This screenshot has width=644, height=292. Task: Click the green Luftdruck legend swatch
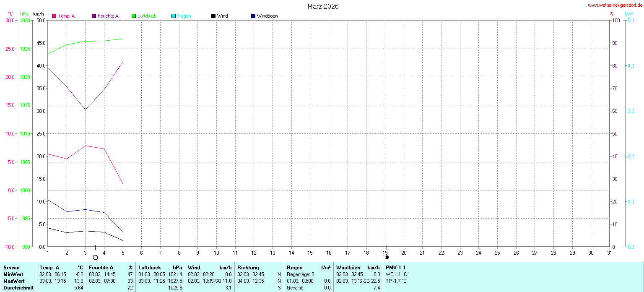[x=134, y=16]
